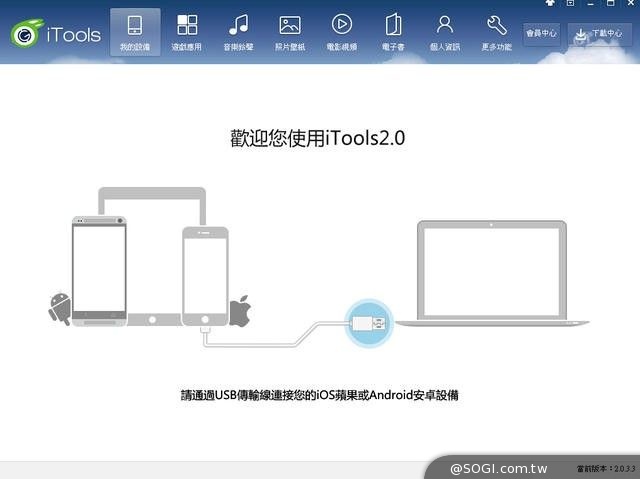Close the iTools window
The image size is (640, 479).
point(631,3)
